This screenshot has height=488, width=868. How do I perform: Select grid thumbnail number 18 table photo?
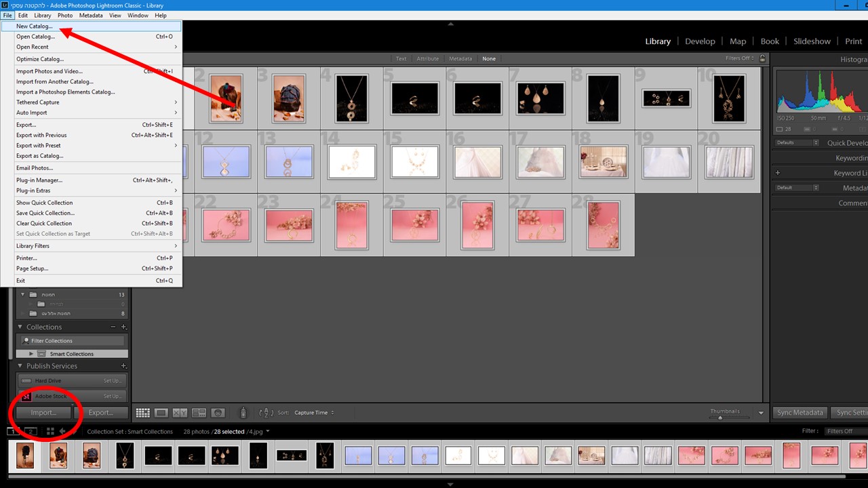click(x=604, y=161)
